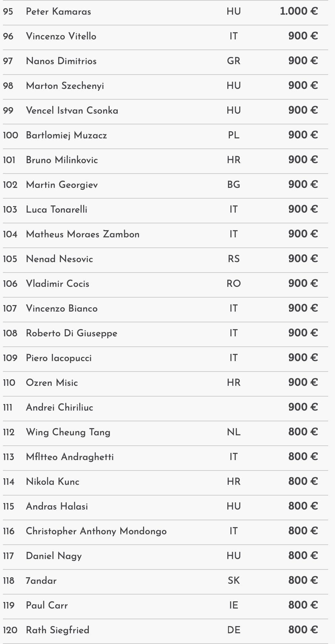Click the 1.000 € prize amount
Screen dimensions: 335x644
coord(299,11)
